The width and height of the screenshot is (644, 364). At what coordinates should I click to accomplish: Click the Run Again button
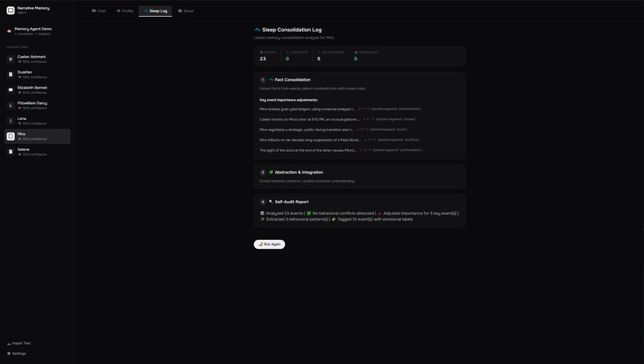coord(269,244)
